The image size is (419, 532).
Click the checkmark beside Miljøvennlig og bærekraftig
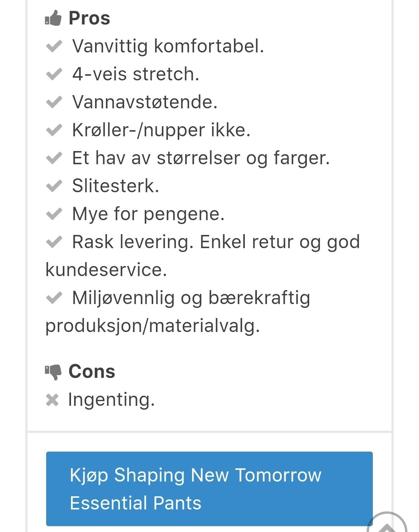pos(54,298)
